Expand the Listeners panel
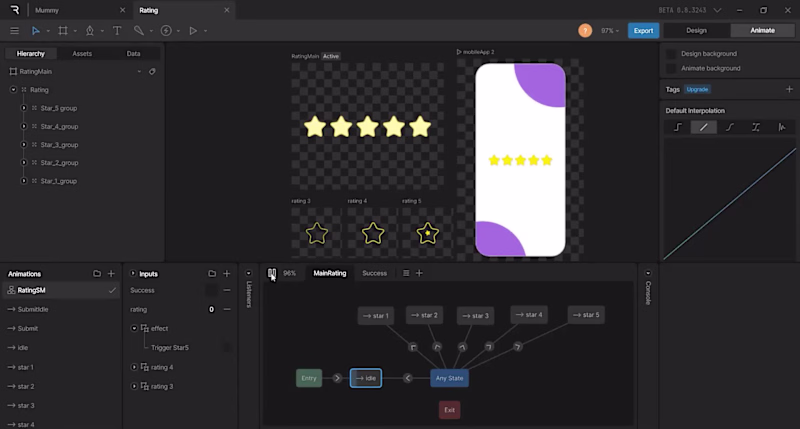Image resolution: width=800 pixels, height=429 pixels. point(248,273)
